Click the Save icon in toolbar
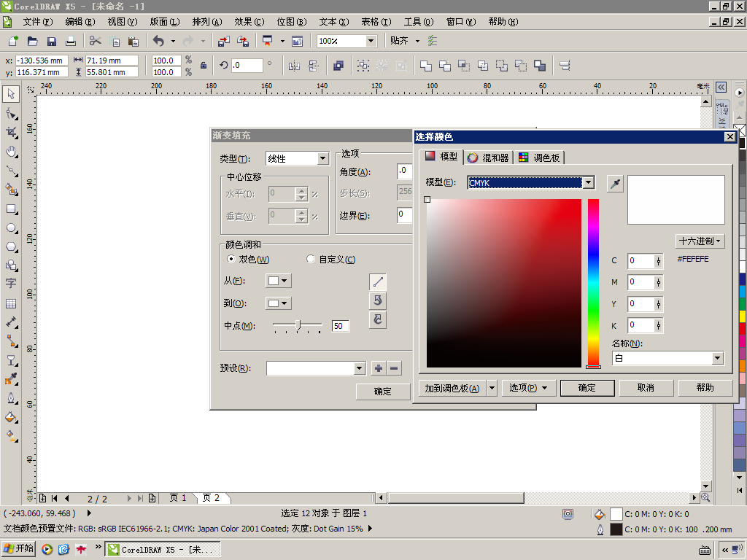The height and width of the screenshot is (560, 747). (x=52, y=42)
